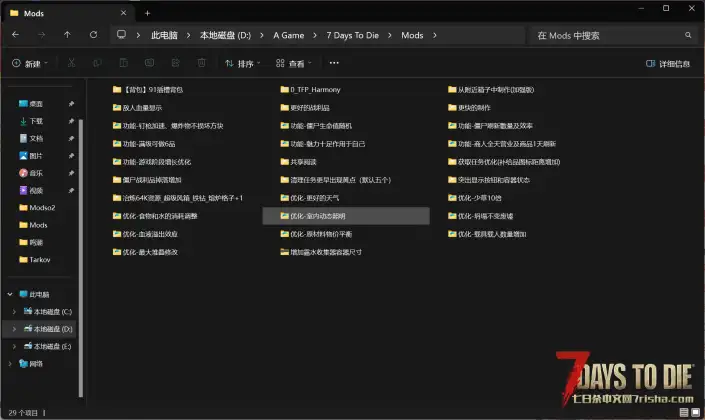Select Modso2 in the sidebar
This screenshot has width=705, height=420.
(37, 208)
